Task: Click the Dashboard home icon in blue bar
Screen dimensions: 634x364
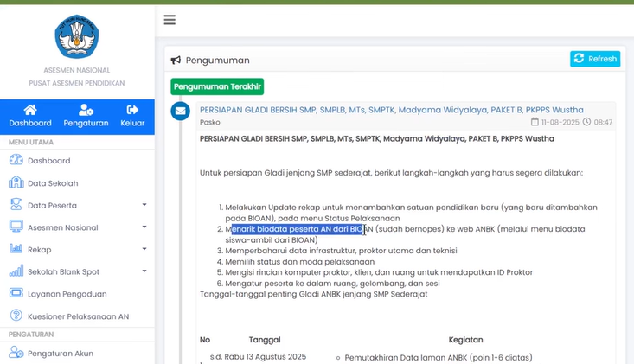Action: click(x=30, y=110)
